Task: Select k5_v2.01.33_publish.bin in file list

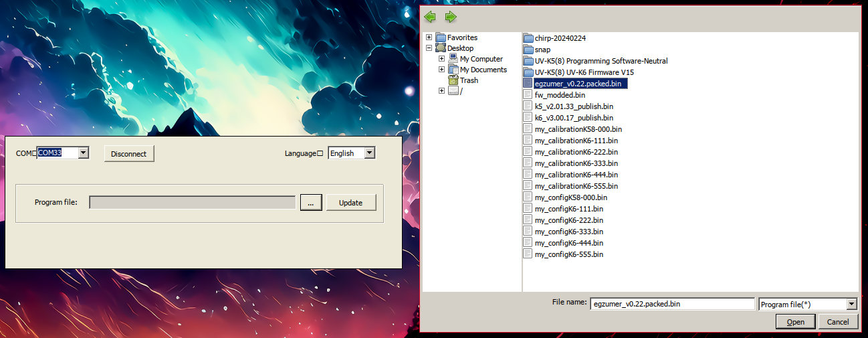Action: (x=574, y=106)
